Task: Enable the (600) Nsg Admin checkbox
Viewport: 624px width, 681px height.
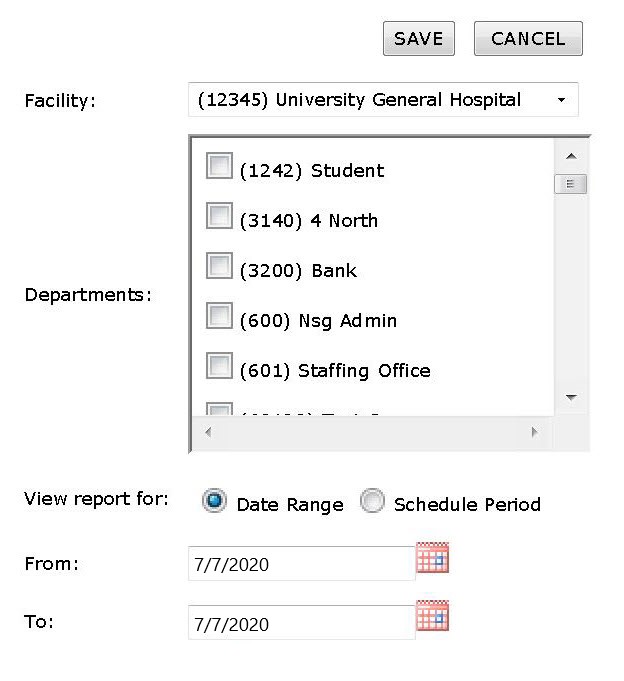Action: [219, 316]
